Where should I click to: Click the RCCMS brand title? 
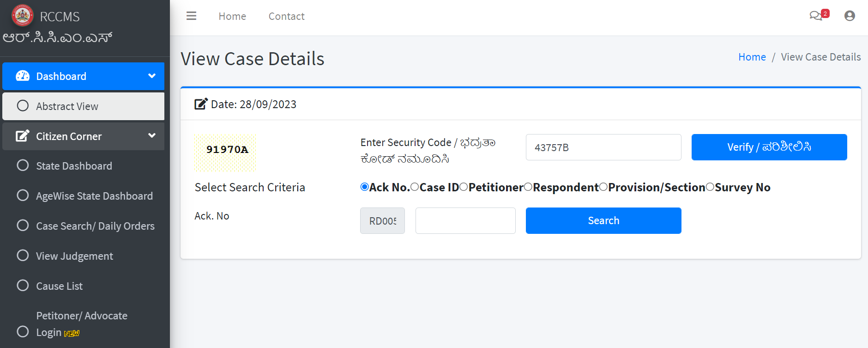click(x=60, y=17)
